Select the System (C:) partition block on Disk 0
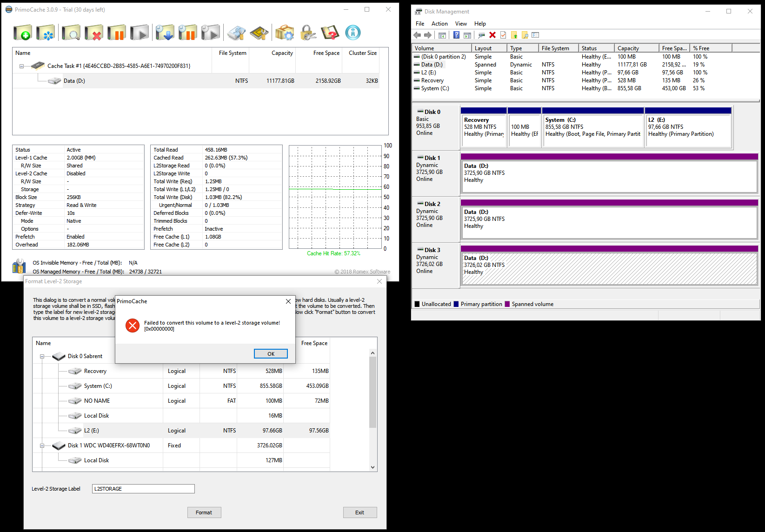The image size is (765, 532). pos(593,127)
